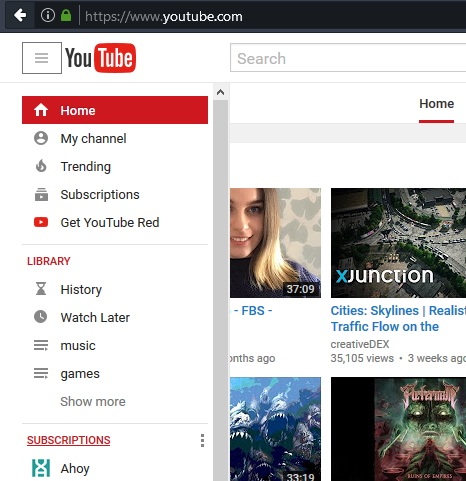466x481 pixels.
Task: Click the My channel person icon
Action: (41, 138)
